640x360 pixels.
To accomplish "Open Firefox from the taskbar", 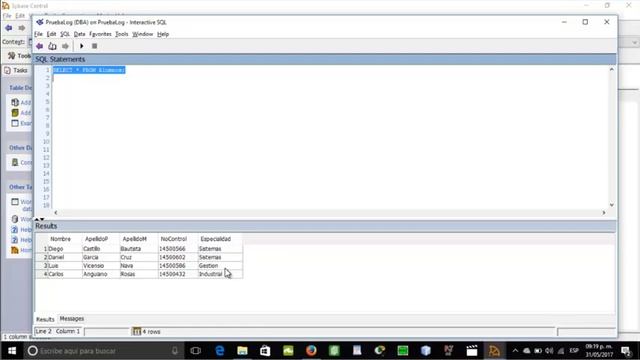I will [x=311, y=351].
